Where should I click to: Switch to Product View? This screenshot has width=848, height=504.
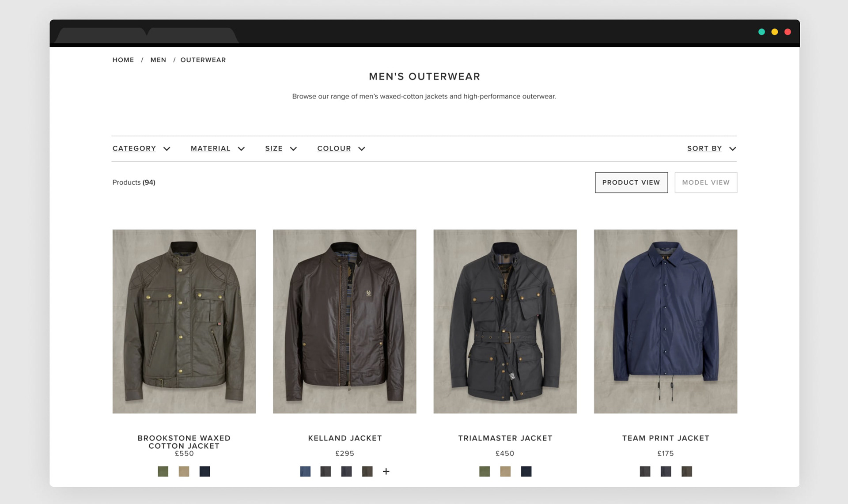pyautogui.click(x=631, y=182)
